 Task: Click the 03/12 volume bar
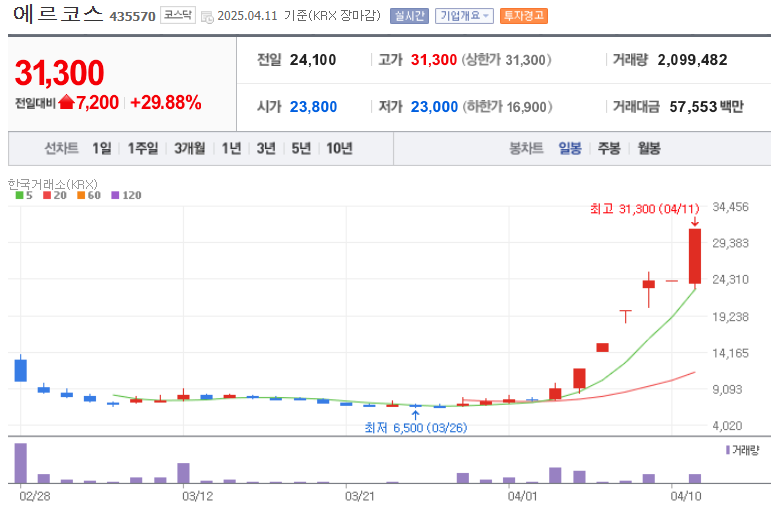click(x=183, y=473)
